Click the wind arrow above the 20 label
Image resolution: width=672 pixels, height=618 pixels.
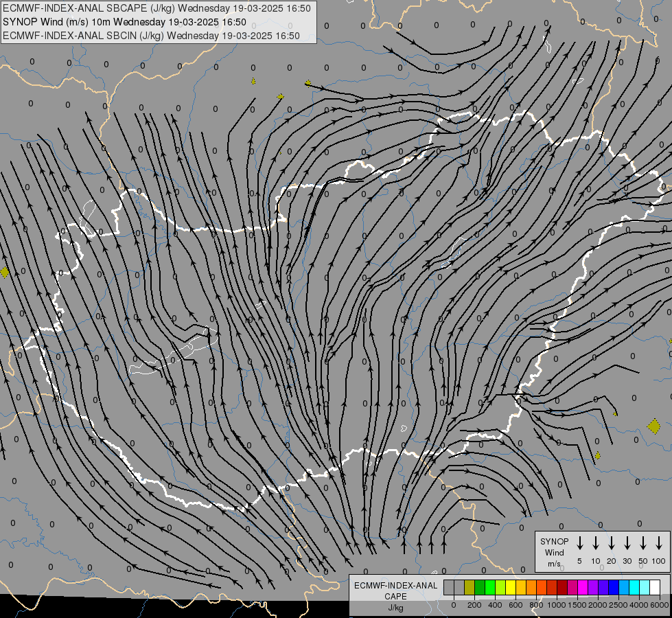tap(611, 542)
